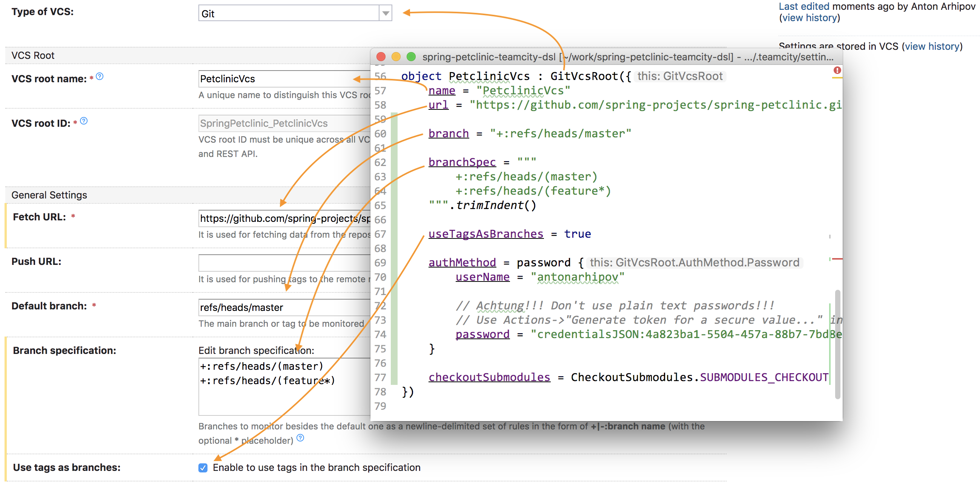
Task: Click the authMethod property on line 69
Action: coord(462,262)
